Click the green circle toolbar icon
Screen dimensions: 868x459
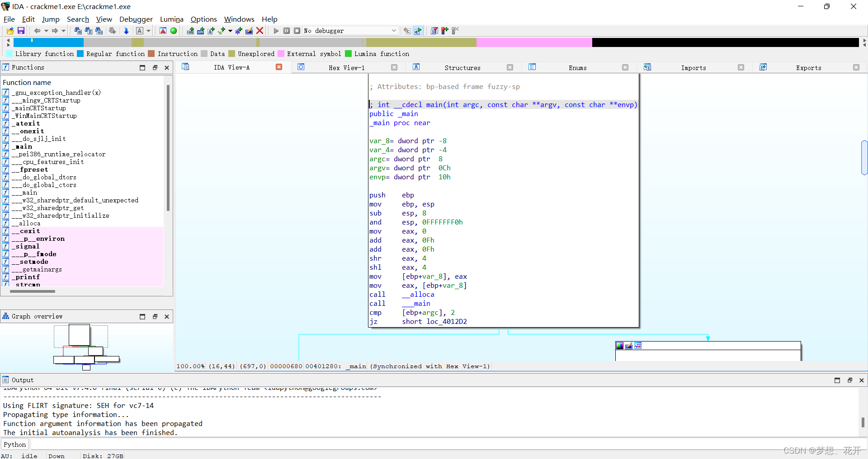pyautogui.click(x=174, y=31)
